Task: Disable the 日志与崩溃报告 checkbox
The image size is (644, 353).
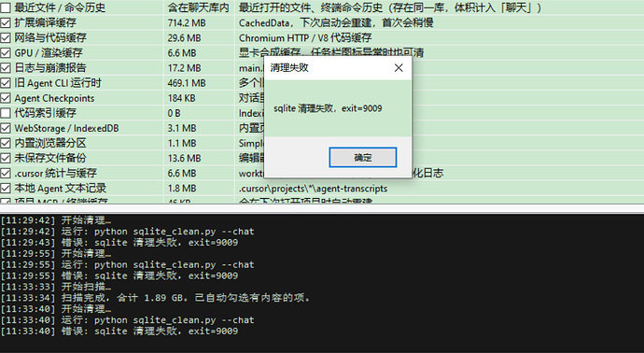Action: pyautogui.click(x=6, y=68)
